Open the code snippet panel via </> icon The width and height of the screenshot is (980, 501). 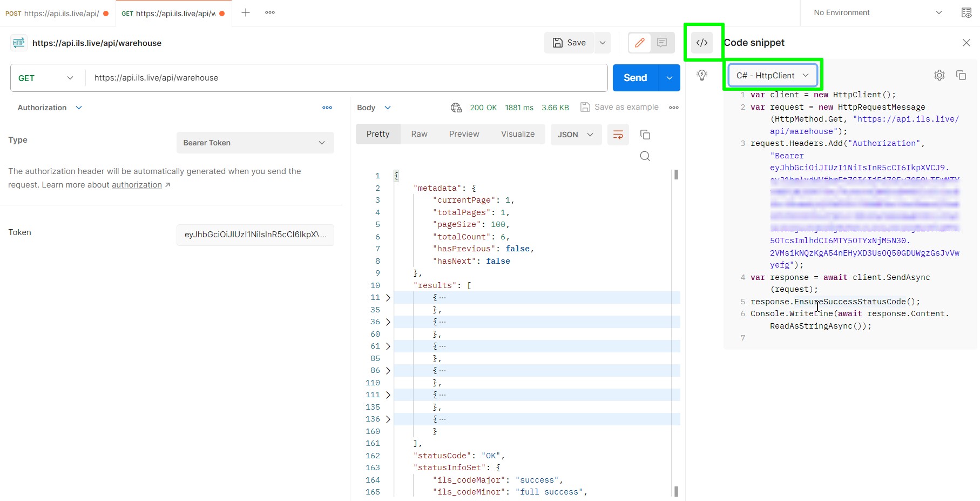702,42
